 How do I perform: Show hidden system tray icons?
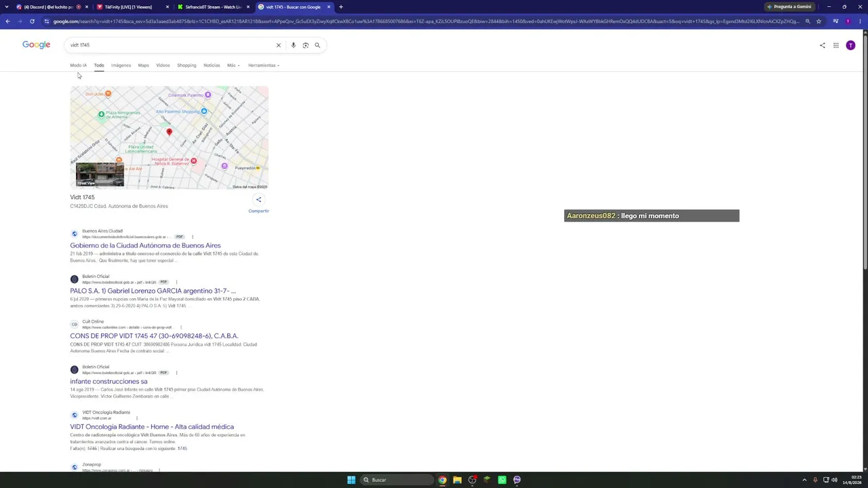[804, 480]
